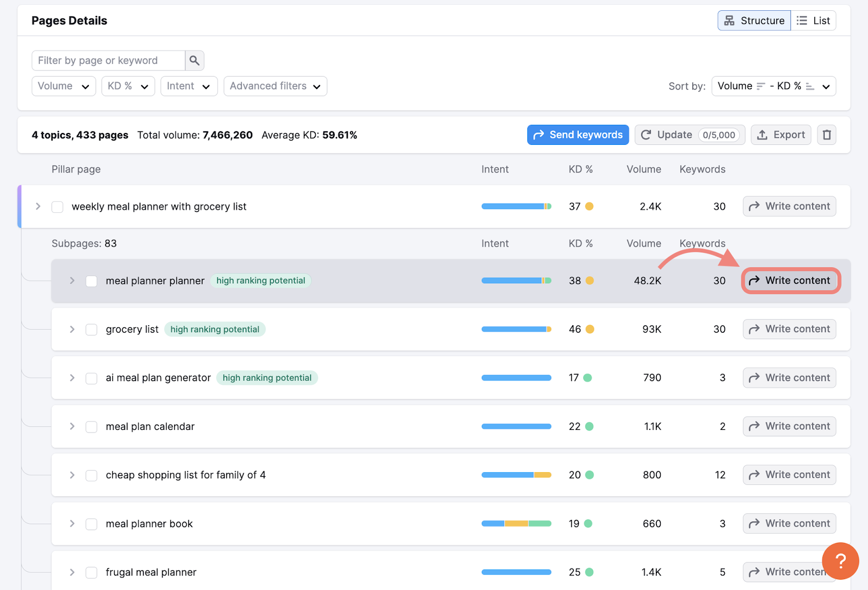Expand the meal plan calendar row

(72, 427)
